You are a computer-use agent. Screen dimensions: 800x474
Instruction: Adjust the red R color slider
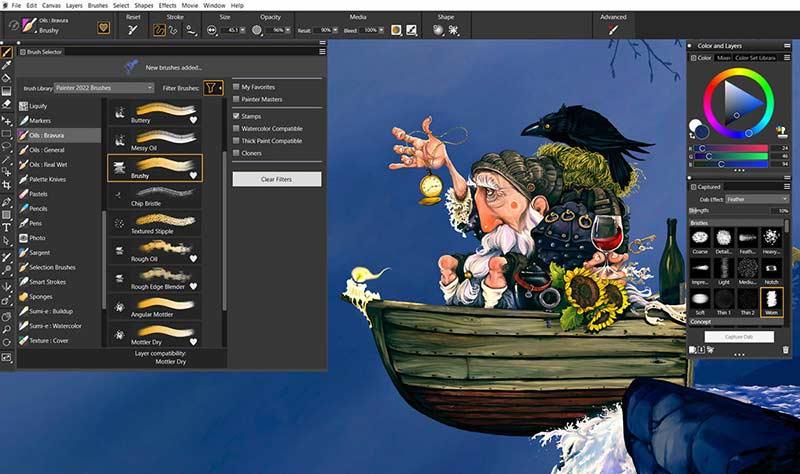click(x=731, y=148)
